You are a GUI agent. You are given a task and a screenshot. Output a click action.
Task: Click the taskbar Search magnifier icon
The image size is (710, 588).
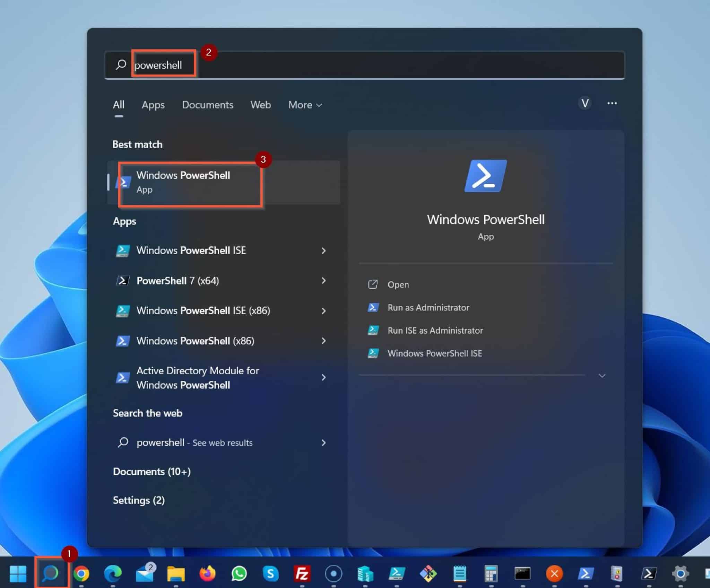tap(51, 573)
